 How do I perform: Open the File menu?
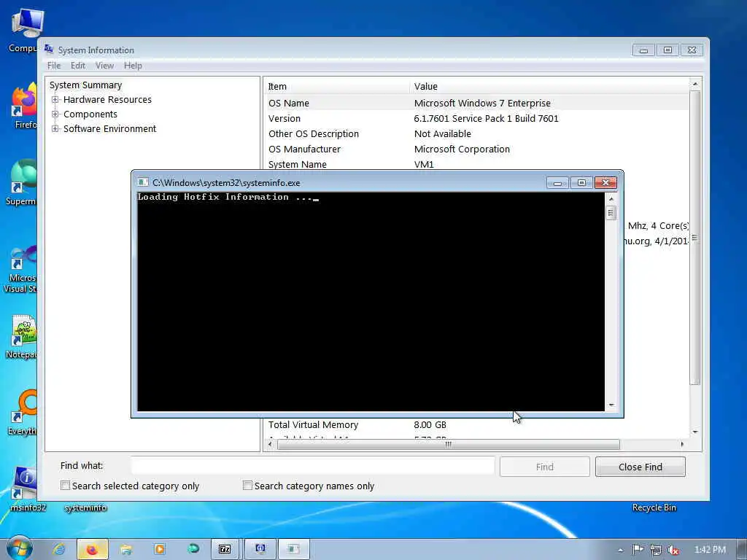(x=54, y=66)
